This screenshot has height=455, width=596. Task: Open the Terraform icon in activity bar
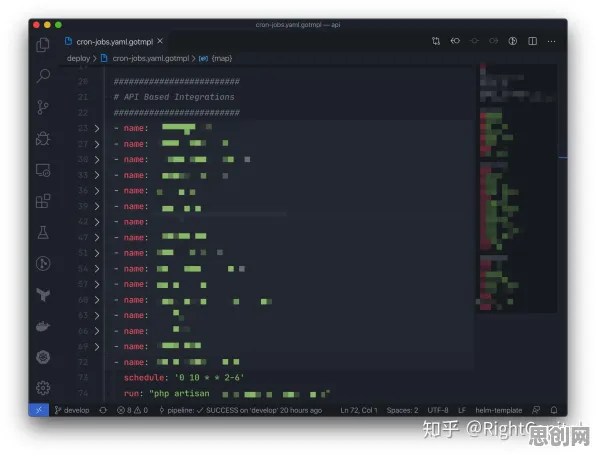tap(43, 295)
